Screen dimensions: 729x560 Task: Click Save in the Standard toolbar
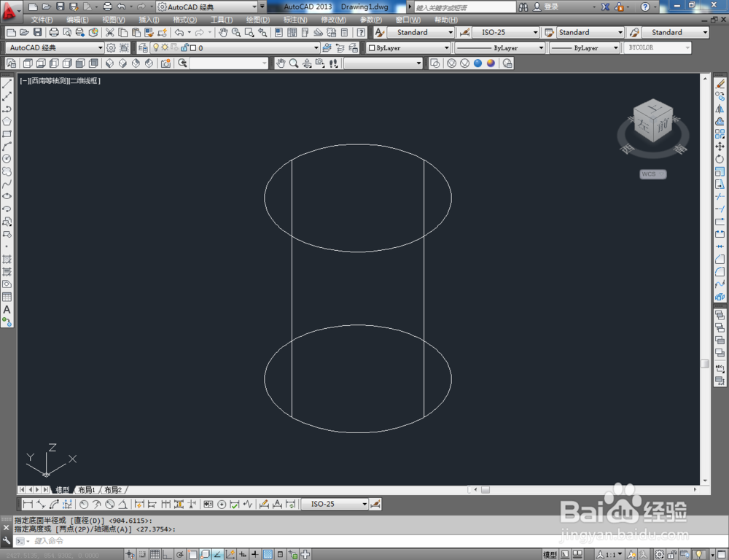click(38, 32)
